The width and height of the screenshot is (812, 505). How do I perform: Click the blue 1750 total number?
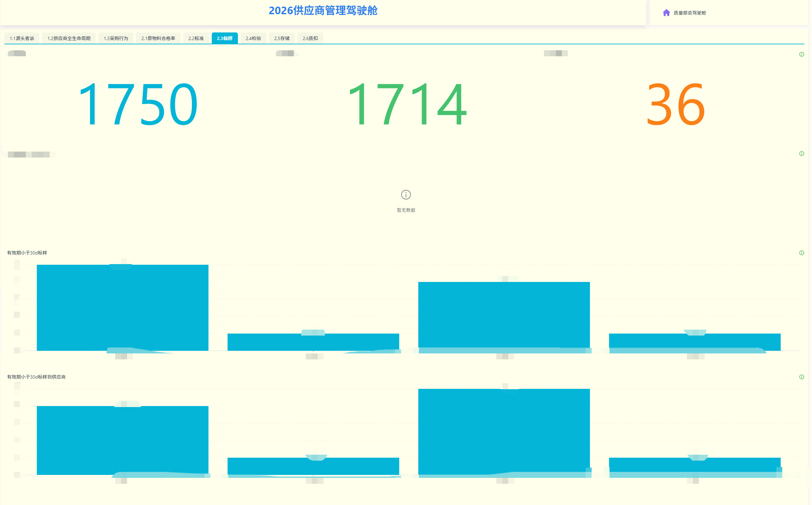[x=138, y=104]
